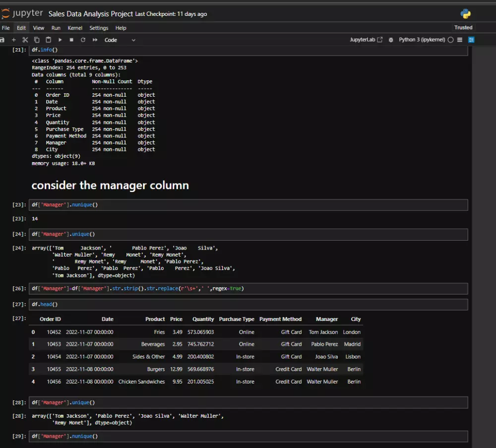Viewport: 496px width, 448px height.
Task: Open notebook in JupyterLab
Action: [366, 40]
